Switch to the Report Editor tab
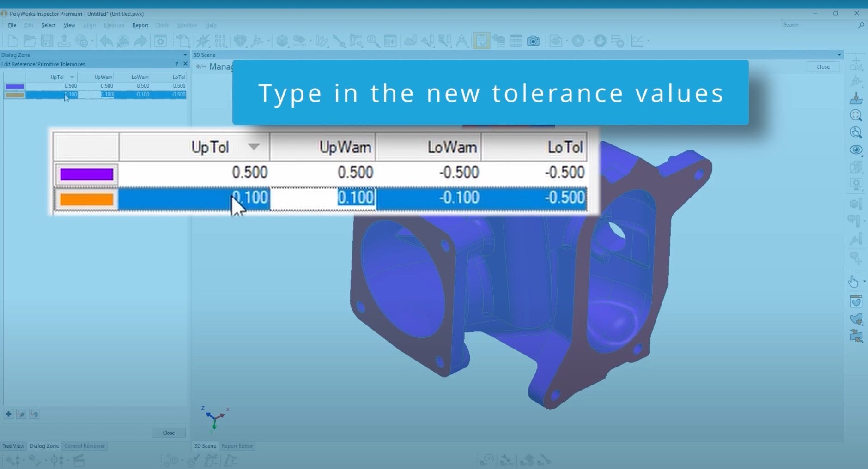Screen dimensions: 868x469 (x=237, y=445)
